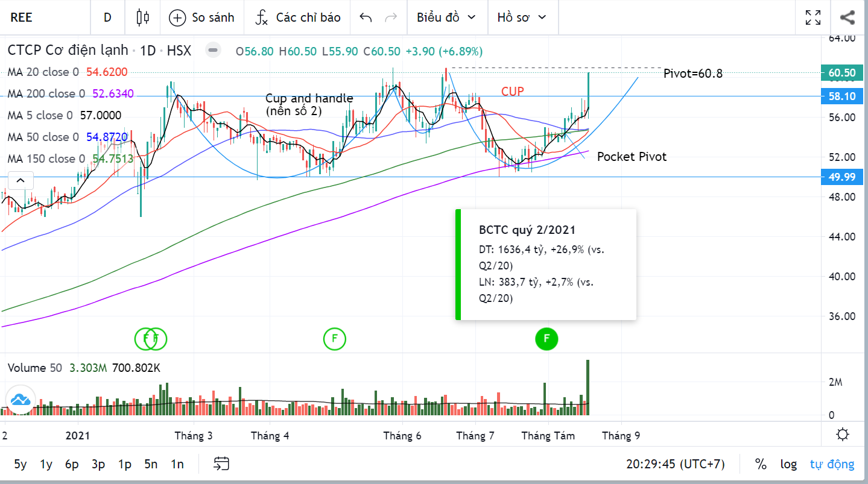This screenshot has height=484, width=868.
Task: Expand the Hồ sơ dropdown menu
Action: pyautogui.click(x=521, y=17)
